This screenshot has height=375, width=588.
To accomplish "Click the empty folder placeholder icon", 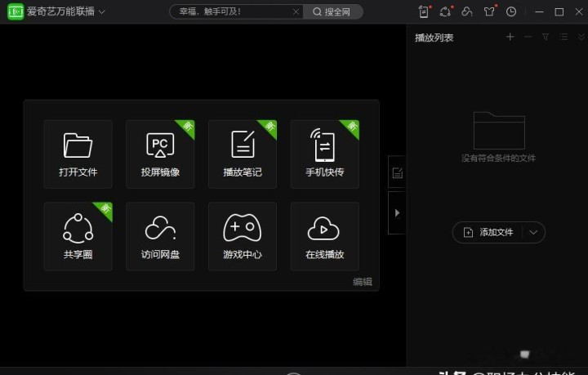I will [499, 131].
